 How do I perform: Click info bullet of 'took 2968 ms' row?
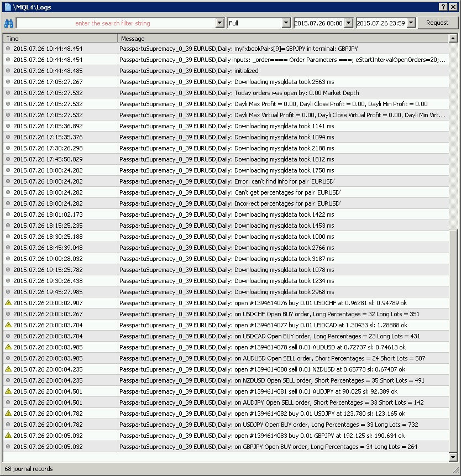pos(8,292)
